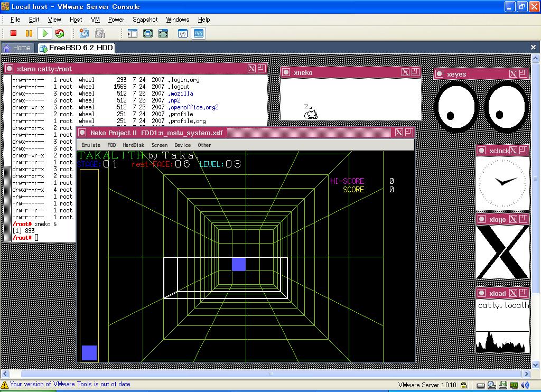Click the .openoffice.org2 entry in xterm

193,107
